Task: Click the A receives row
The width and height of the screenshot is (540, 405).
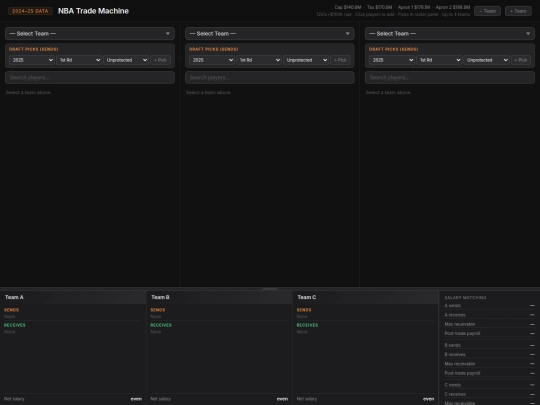Action: click(x=489, y=315)
